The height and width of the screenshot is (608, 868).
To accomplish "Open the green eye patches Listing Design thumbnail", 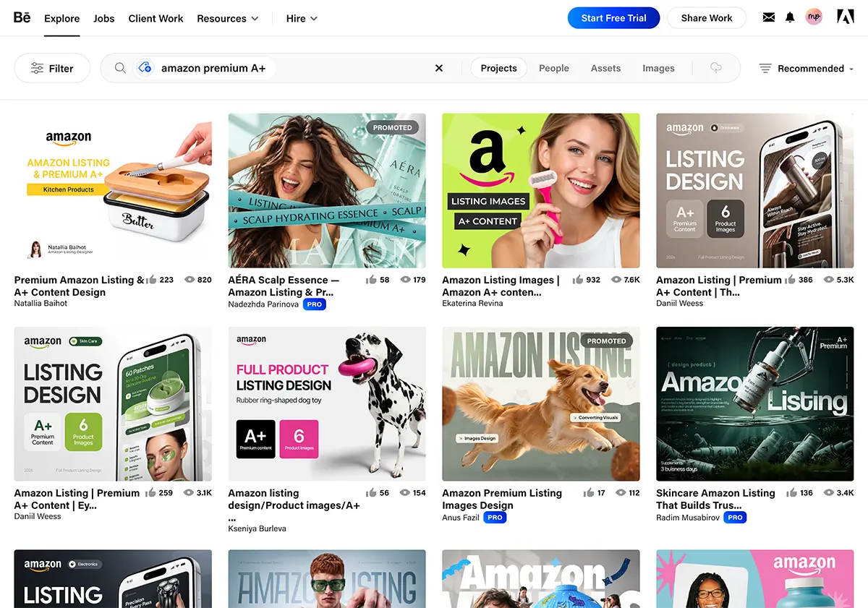I will [x=113, y=404].
